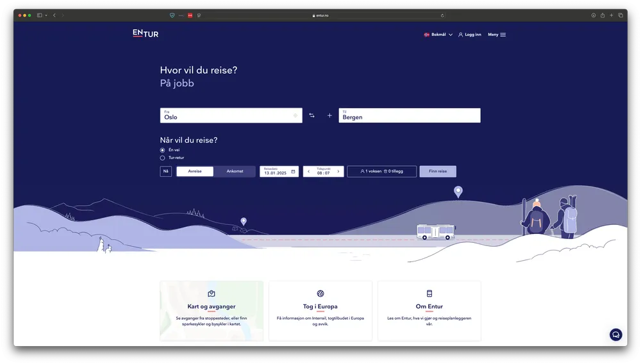Click the Tog i Europa globe icon

(x=320, y=294)
